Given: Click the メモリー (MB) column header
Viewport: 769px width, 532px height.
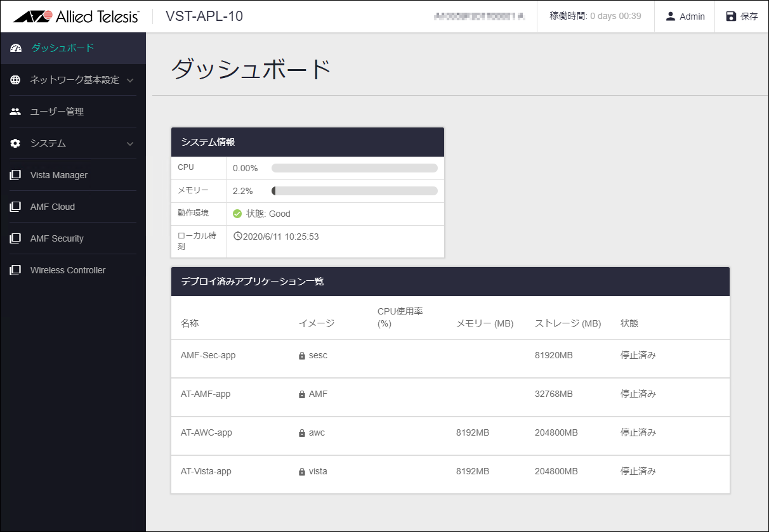Looking at the screenshot, I should tap(485, 323).
